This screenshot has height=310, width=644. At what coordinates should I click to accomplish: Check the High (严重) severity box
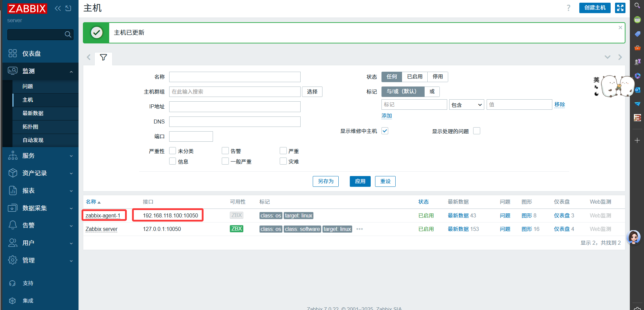[283, 151]
